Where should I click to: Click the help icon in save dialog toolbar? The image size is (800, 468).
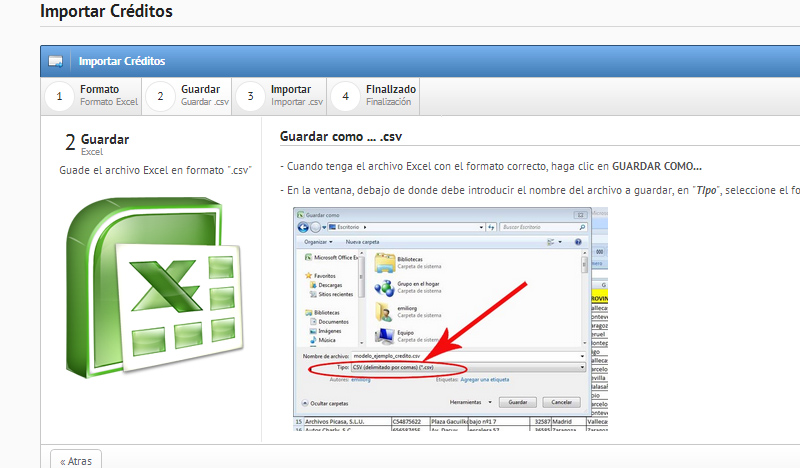tap(578, 242)
